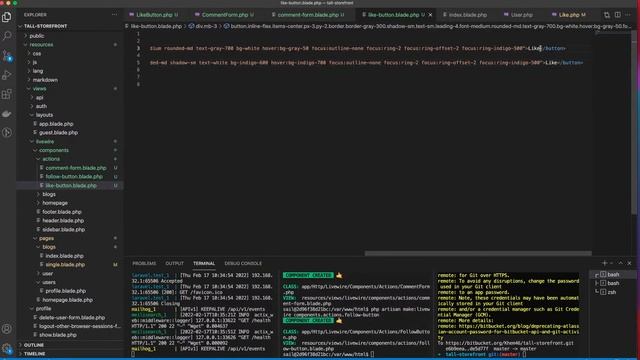The width and height of the screenshot is (640, 360).
Task: Switch to the User.php tab
Action: pyautogui.click(x=522, y=15)
